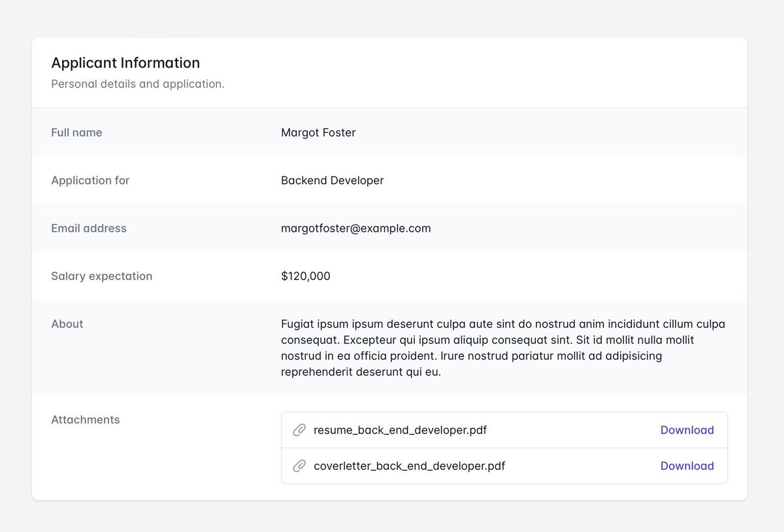Select the name Margot Foster
This screenshot has width=784, height=532.
point(318,133)
